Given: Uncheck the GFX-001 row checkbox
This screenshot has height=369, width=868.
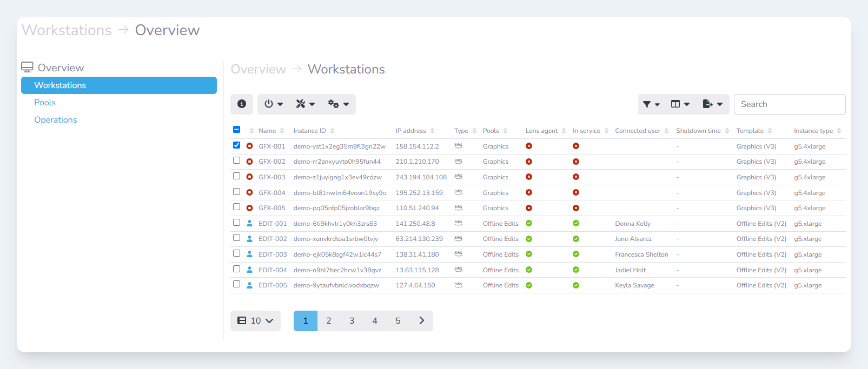Looking at the screenshot, I should 236,145.
